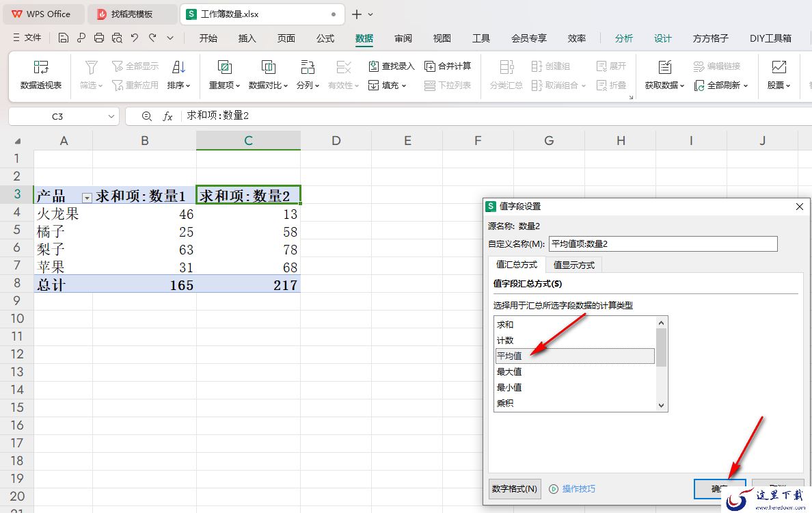Click the fx insert function icon
The width and height of the screenshot is (812, 513).
[x=167, y=116]
